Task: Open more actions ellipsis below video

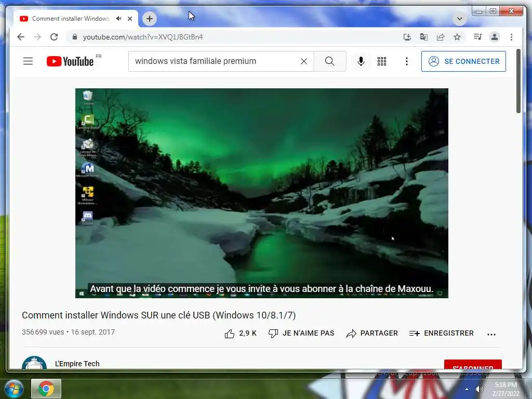Action: tap(491, 334)
